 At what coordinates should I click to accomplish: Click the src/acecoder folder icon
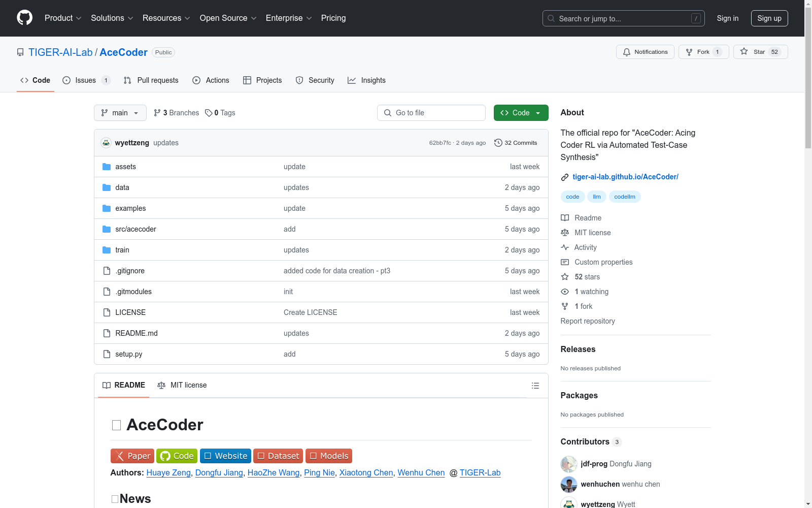107,229
